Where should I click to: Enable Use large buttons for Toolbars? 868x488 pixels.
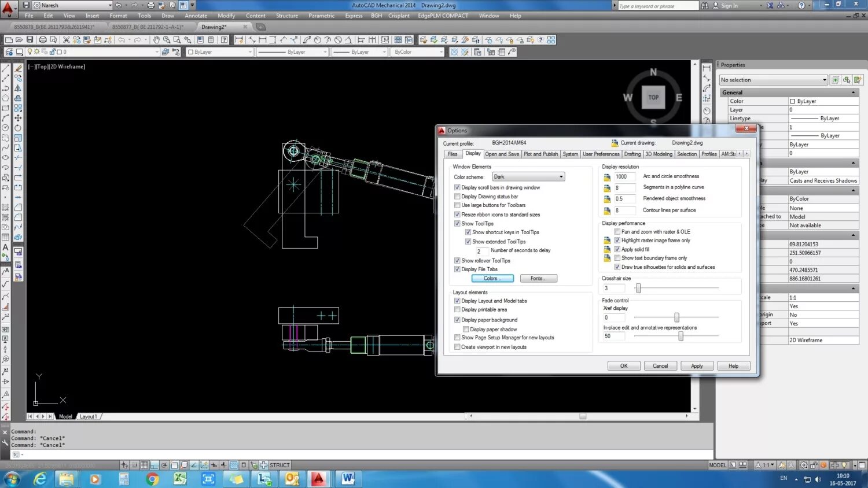point(457,205)
